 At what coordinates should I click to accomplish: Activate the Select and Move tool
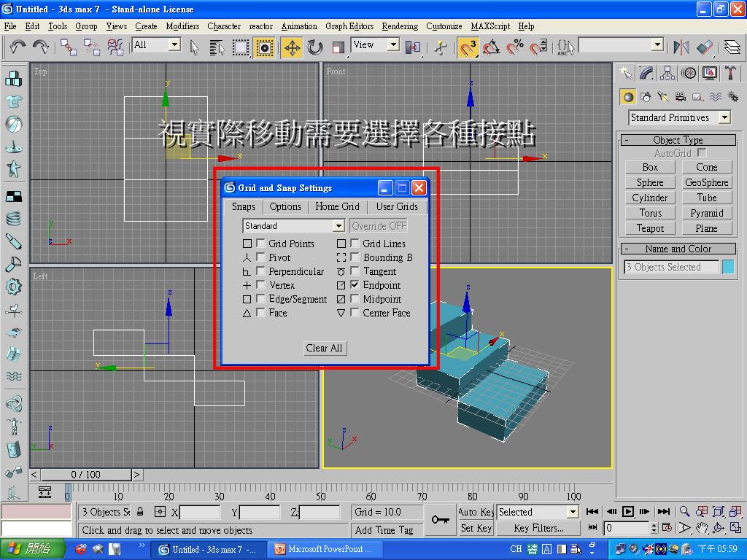[292, 47]
